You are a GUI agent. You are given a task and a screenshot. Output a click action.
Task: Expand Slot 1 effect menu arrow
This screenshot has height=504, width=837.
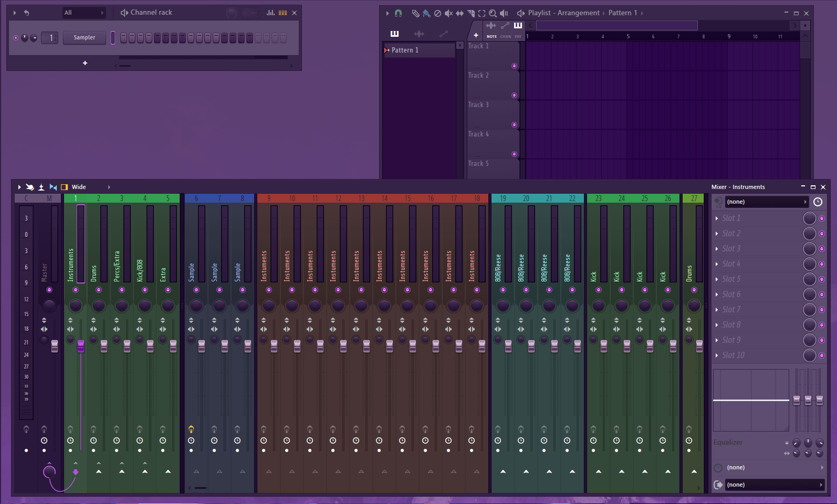click(717, 218)
